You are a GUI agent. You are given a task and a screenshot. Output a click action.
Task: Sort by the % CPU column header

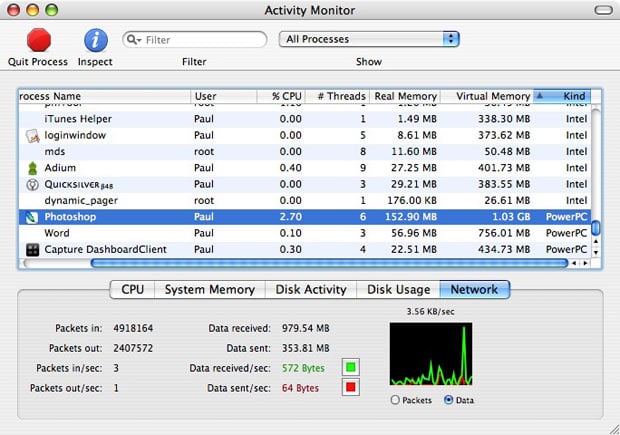pyautogui.click(x=281, y=96)
